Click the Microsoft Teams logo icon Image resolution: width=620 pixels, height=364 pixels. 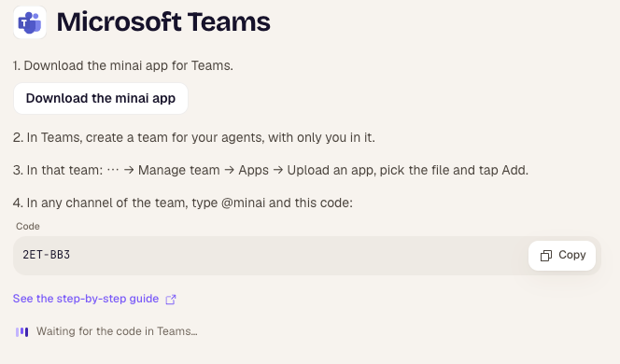[30, 22]
